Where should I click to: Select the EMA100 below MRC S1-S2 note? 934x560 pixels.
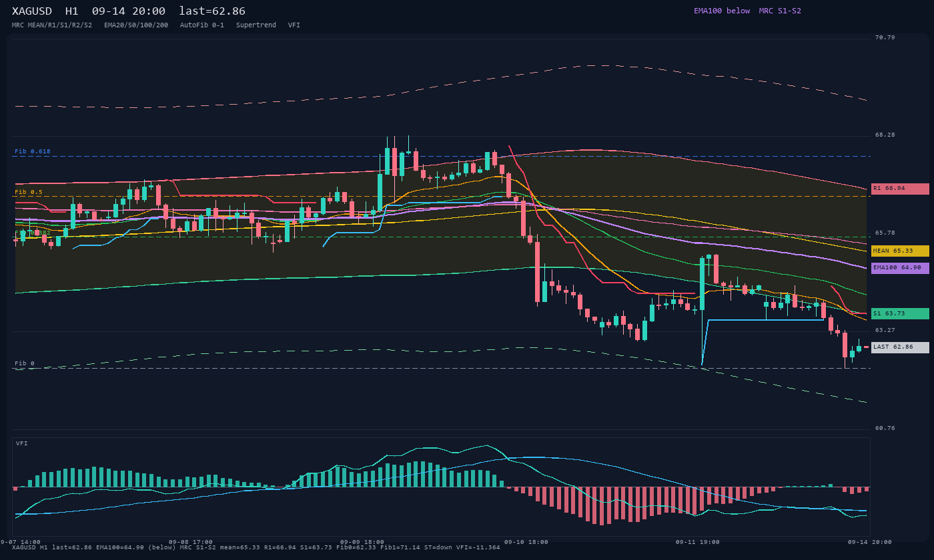coord(747,11)
